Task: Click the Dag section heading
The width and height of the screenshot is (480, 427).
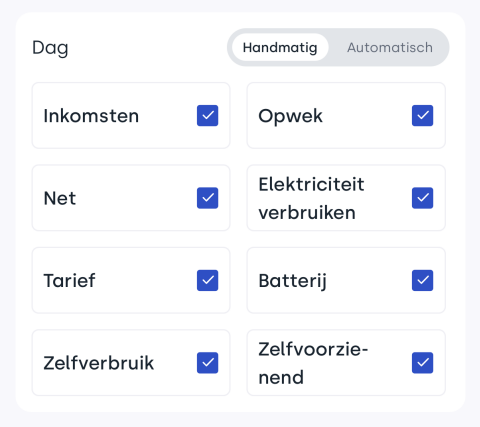Action: (50, 48)
